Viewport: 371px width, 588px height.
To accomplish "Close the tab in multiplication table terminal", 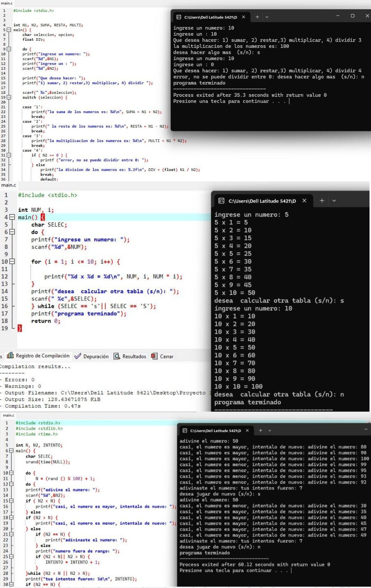I will pyautogui.click(x=304, y=201).
